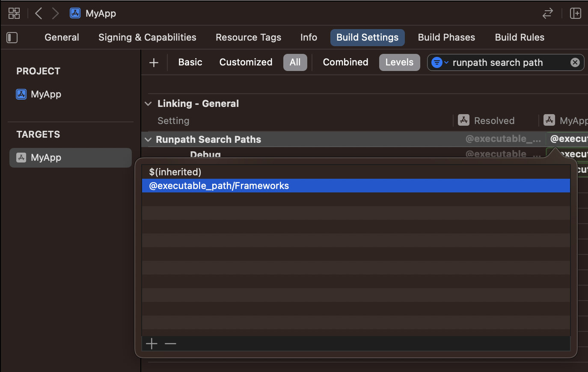The image size is (588, 372).
Task: Click the MyApp target column header
Action: (x=566, y=121)
